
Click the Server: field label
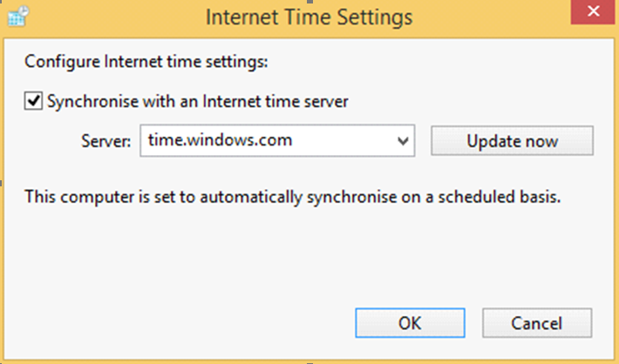(x=105, y=141)
